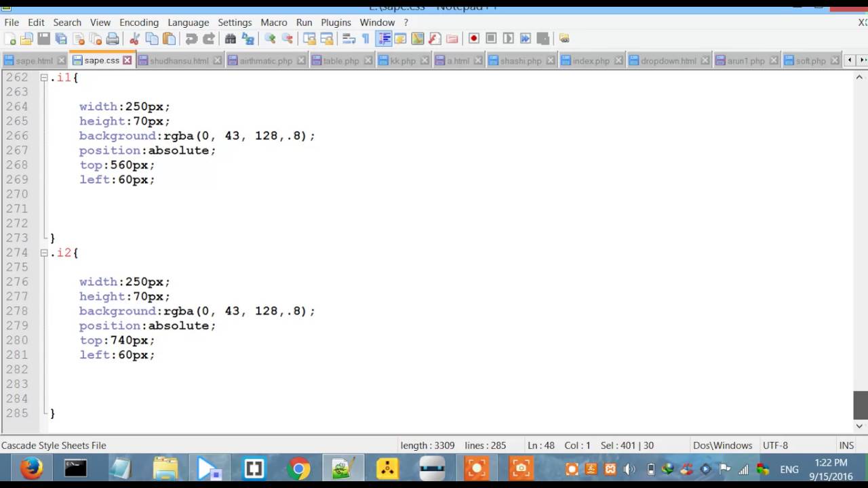Click the Dos\Windows line ending status entry
This screenshot has height=488, width=868.
[722, 445]
